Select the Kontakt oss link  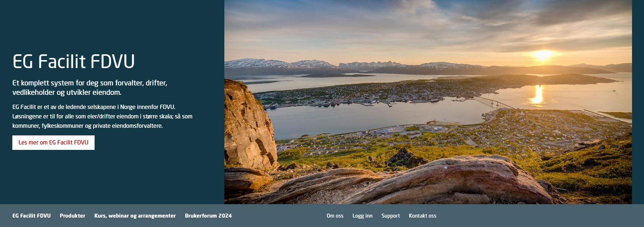click(x=423, y=216)
